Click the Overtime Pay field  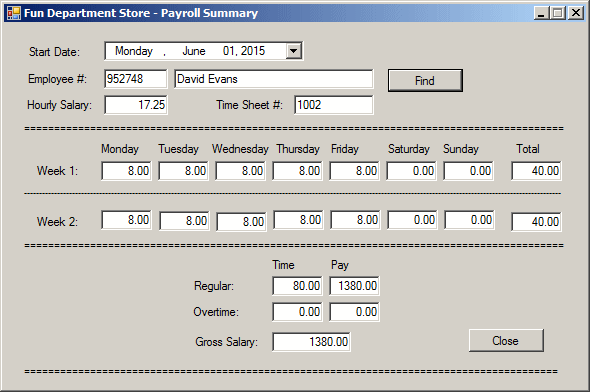pyautogui.click(x=354, y=312)
